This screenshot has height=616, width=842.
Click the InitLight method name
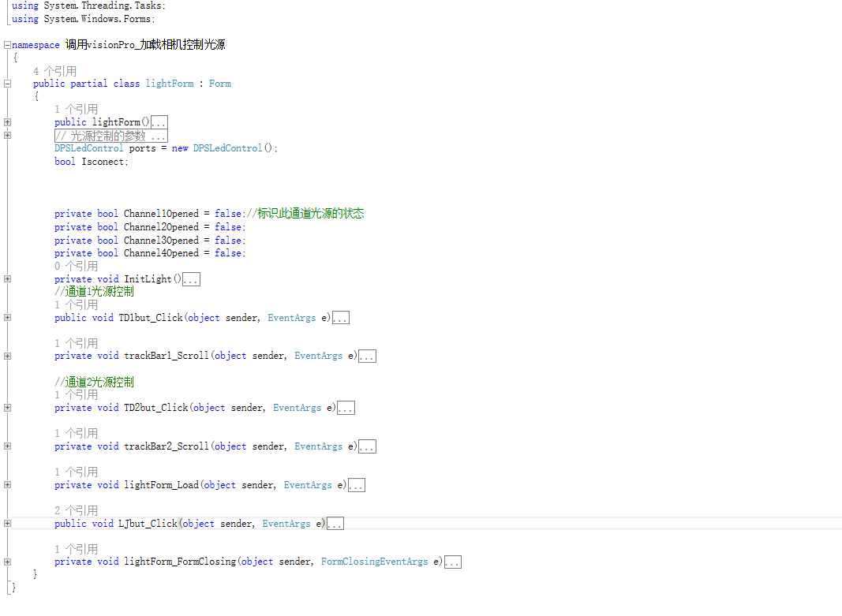pos(148,279)
